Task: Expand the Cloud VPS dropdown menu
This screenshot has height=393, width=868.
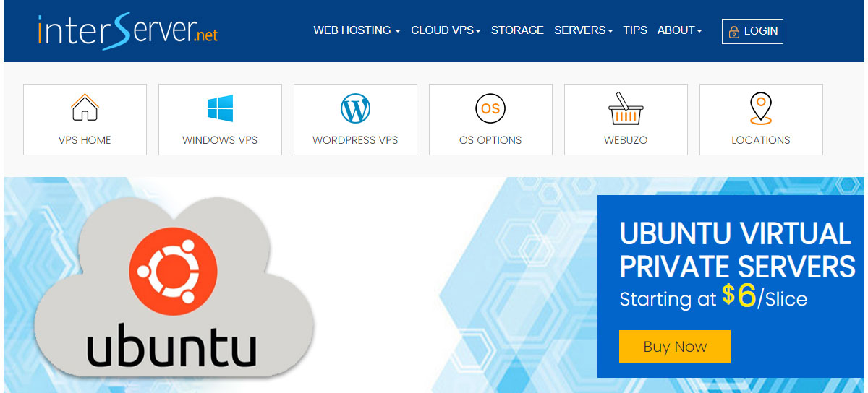Action: click(446, 30)
